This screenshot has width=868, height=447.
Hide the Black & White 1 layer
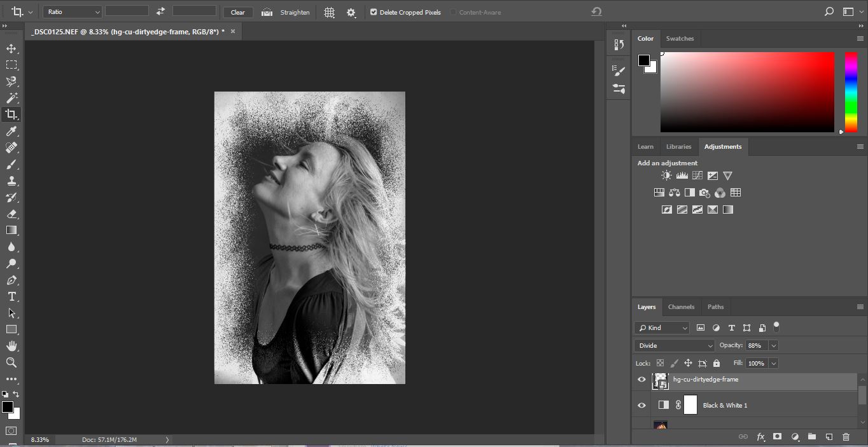641,405
